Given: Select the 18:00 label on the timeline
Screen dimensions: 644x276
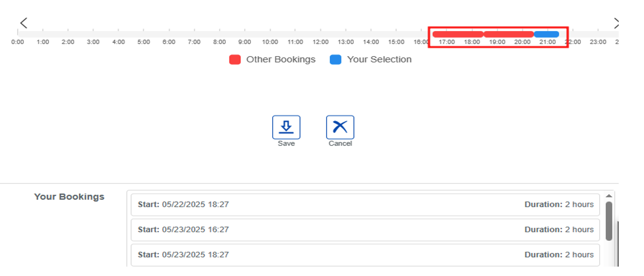Looking at the screenshot, I should [472, 42].
